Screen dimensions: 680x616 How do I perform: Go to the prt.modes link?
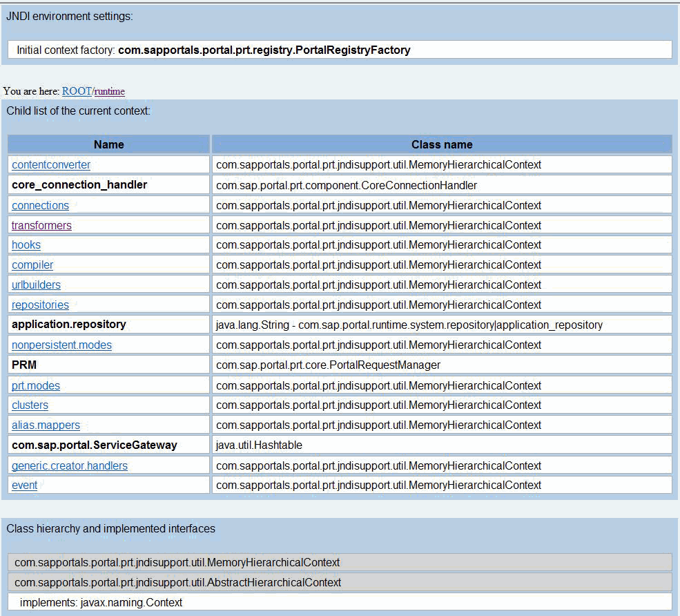pyautogui.click(x=36, y=386)
